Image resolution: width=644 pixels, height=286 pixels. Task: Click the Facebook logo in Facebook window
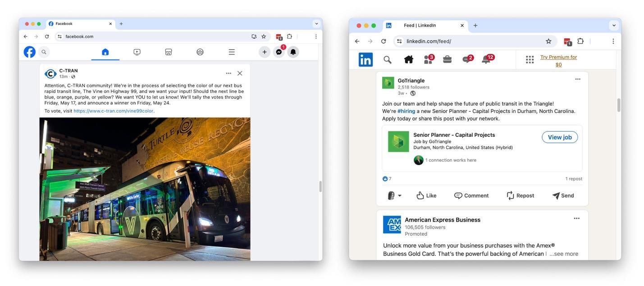pyautogui.click(x=30, y=52)
